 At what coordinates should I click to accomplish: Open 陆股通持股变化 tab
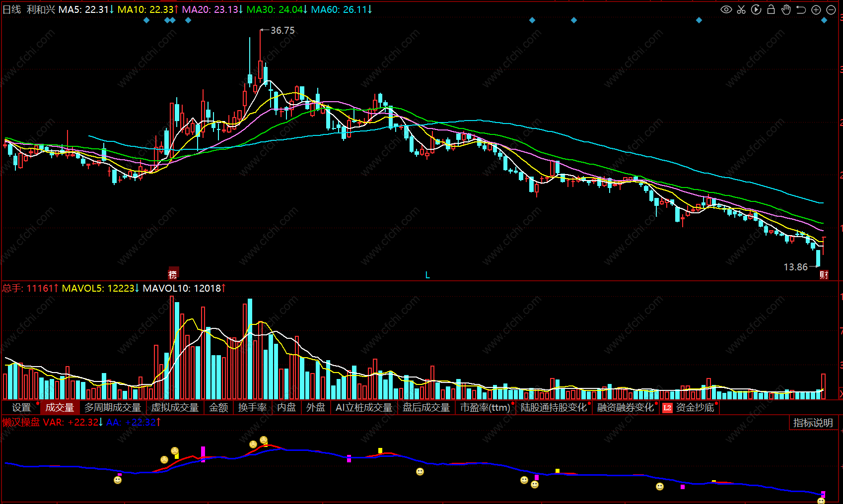(554, 407)
